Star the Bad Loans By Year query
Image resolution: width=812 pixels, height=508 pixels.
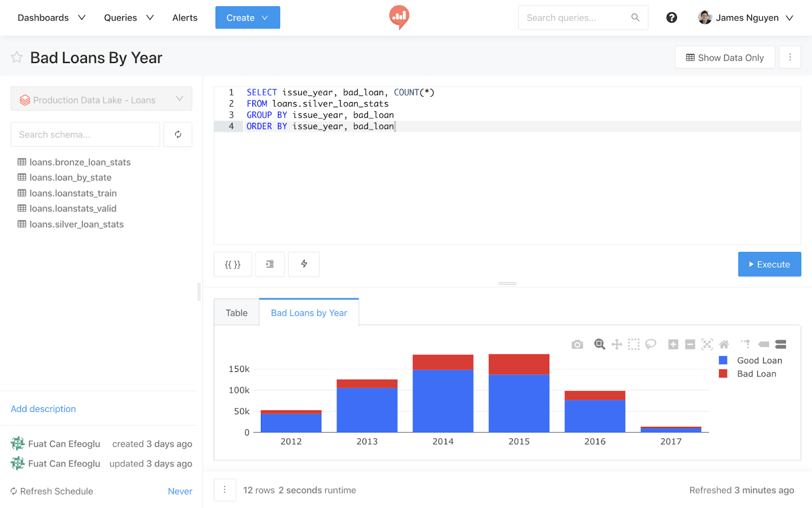pos(17,57)
